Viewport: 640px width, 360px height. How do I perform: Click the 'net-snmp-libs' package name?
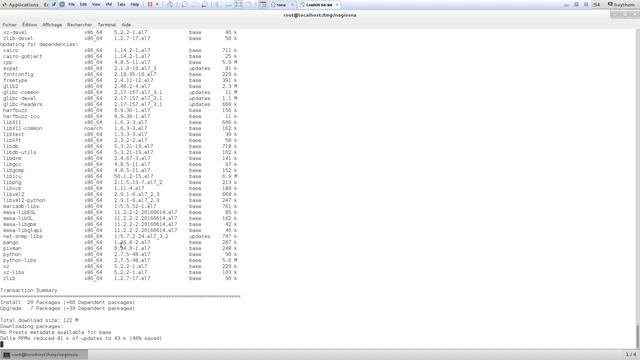(22, 236)
